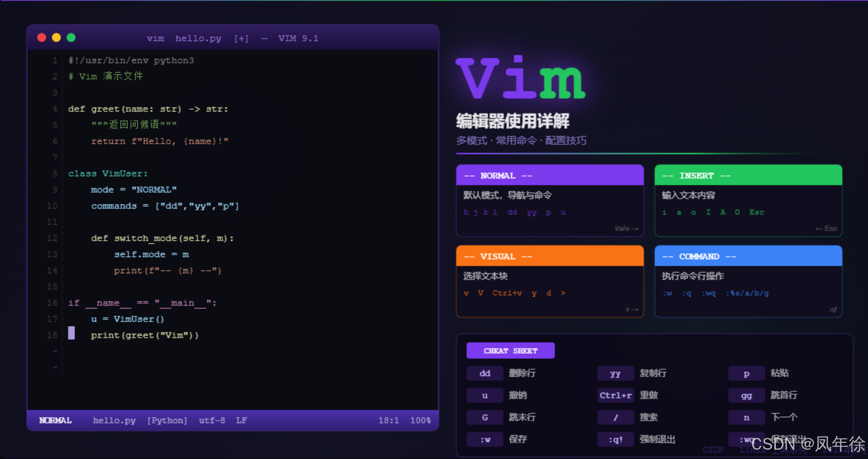Click the 'G' key chip beside 跳末行
The image size is (868, 459).
click(x=485, y=417)
